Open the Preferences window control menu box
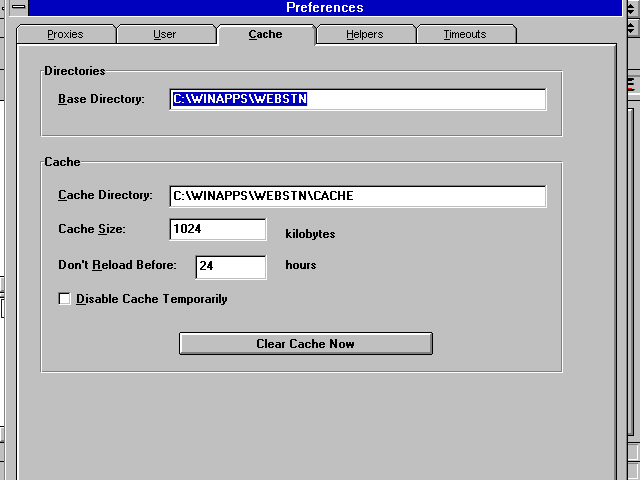Viewport: 640px width, 480px height. (18, 7)
